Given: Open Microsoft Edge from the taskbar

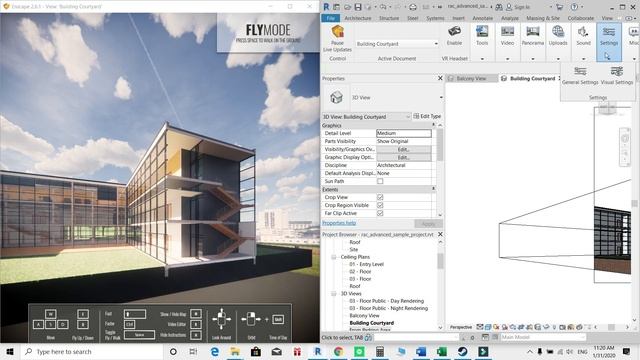Looking at the screenshot, I should click(x=215, y=351).
